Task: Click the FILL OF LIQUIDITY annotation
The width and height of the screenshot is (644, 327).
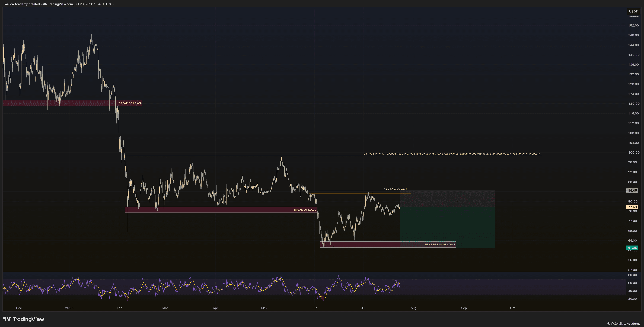Action: [x=396, y=189]
